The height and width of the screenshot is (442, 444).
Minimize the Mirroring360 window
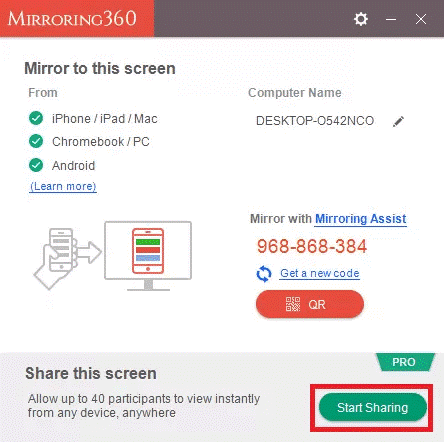[391, 19]
